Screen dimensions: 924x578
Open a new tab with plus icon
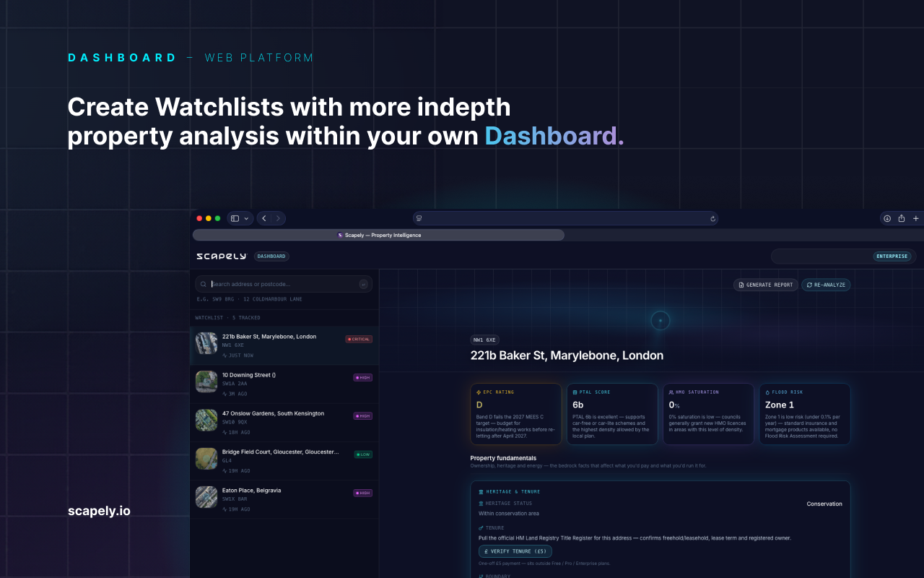click(916, 218)
